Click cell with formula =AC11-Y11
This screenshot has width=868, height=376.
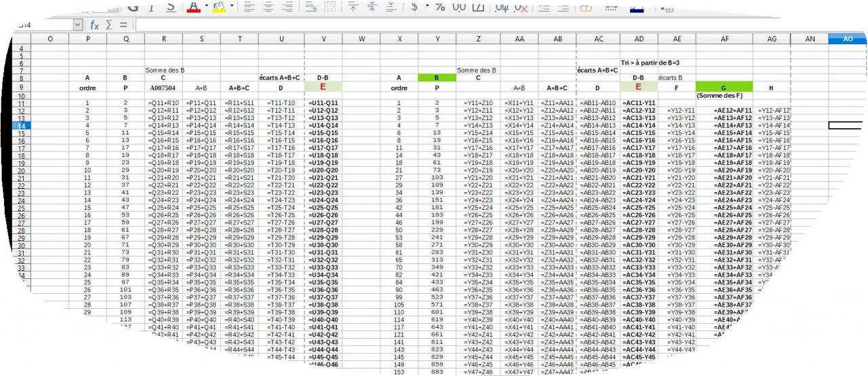(x=637, y=102)
